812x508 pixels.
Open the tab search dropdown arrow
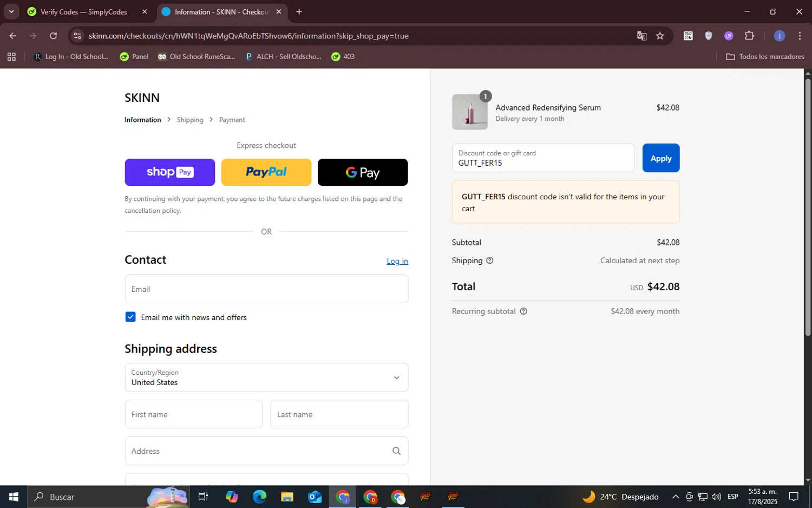pyautogui.click(x=11, y=11)
